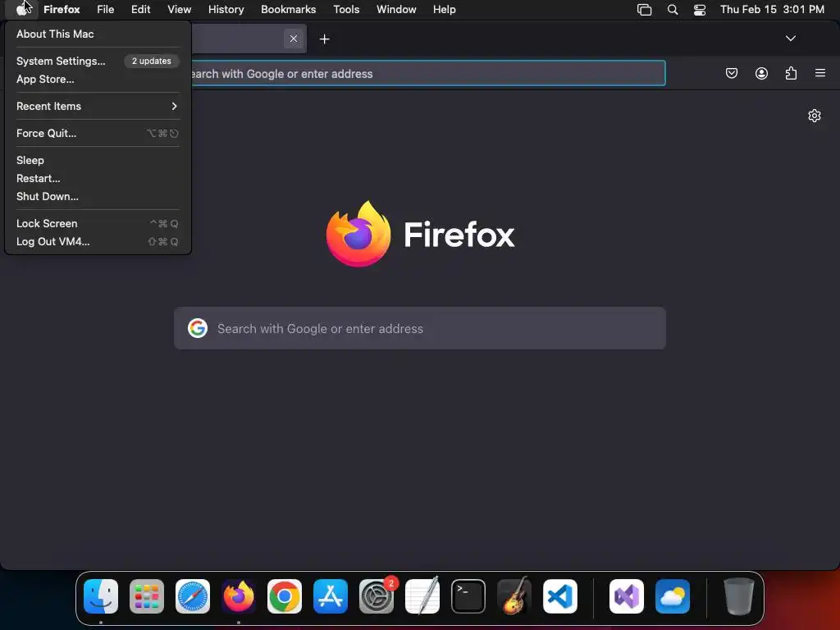Click the Firefox icon in the Dock
The width and height of the screenshot is (840, 630).
239,596
